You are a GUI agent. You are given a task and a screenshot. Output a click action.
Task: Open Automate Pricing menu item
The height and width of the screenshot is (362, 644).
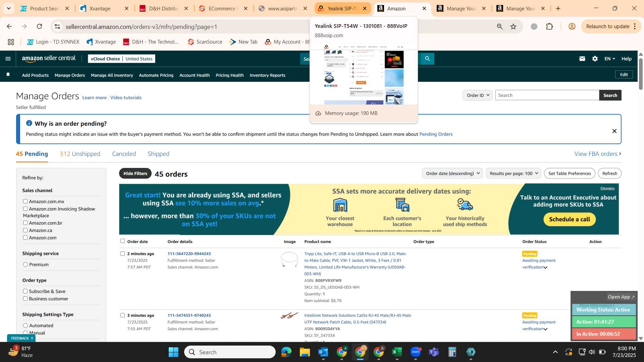click(156, 75)
